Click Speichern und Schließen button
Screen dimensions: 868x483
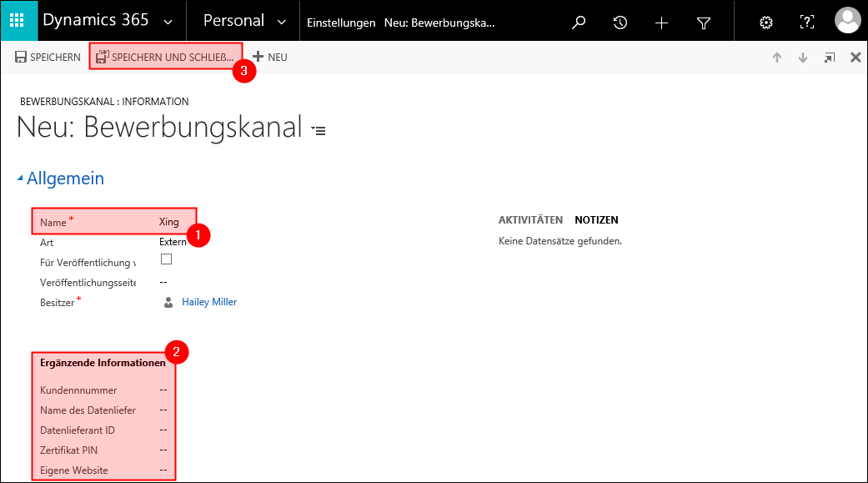[165, 58]
